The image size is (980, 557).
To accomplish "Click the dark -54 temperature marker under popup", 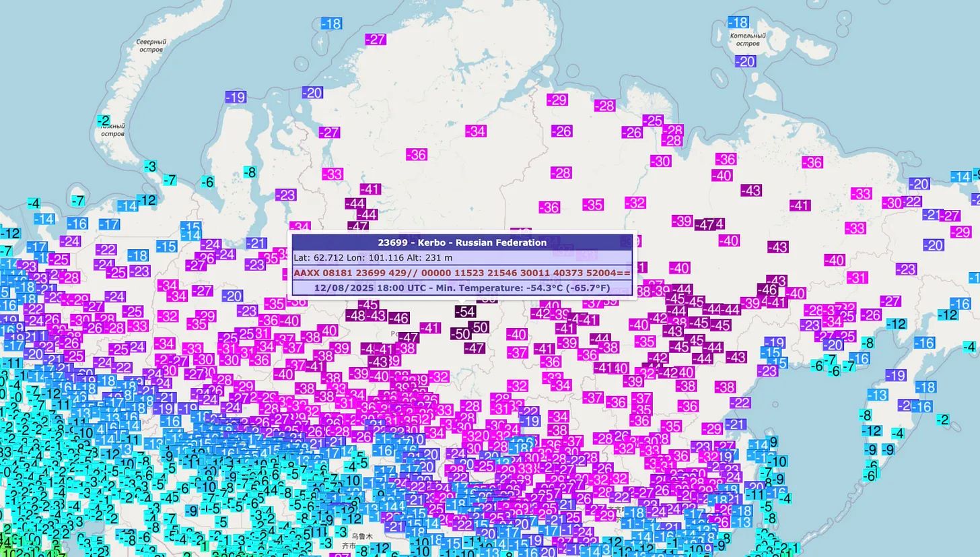I will pyautogui.click(x=465, y=311).
